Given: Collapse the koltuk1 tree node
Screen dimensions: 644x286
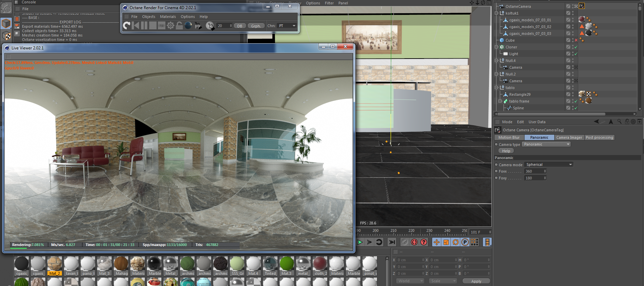Looking at the screenshot, I should pyautogui.click(x=496, y=13).
